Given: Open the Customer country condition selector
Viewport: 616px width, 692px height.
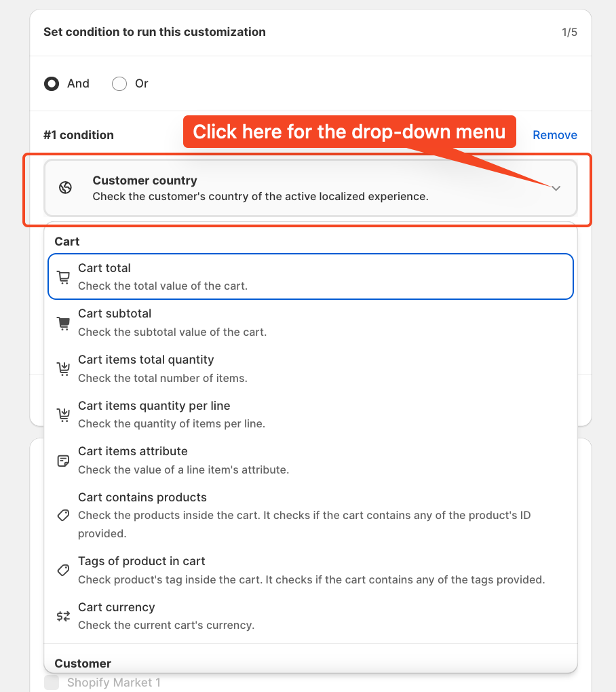Looking at the screenshot, I should 311,188.
